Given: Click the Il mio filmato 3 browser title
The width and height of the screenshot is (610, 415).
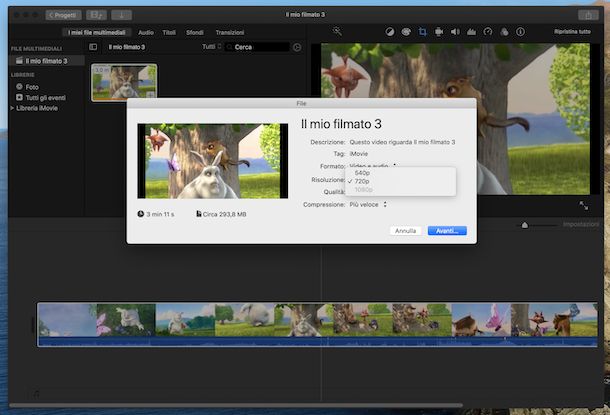Looking at the screenshot, I should click(126, 47).
